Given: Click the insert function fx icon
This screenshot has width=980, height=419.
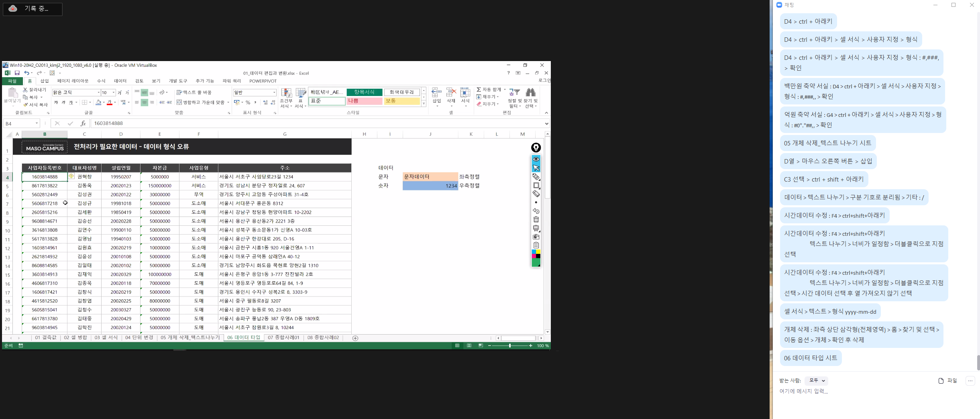Looking at the screenshot, I should [x=83, y=123].
